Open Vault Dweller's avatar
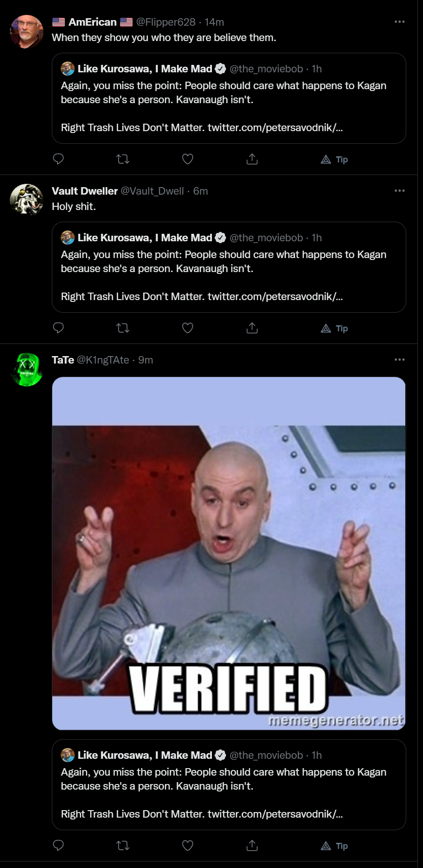Image resolution: width=423 pixels, height=868 pixels. coord(27,201)
